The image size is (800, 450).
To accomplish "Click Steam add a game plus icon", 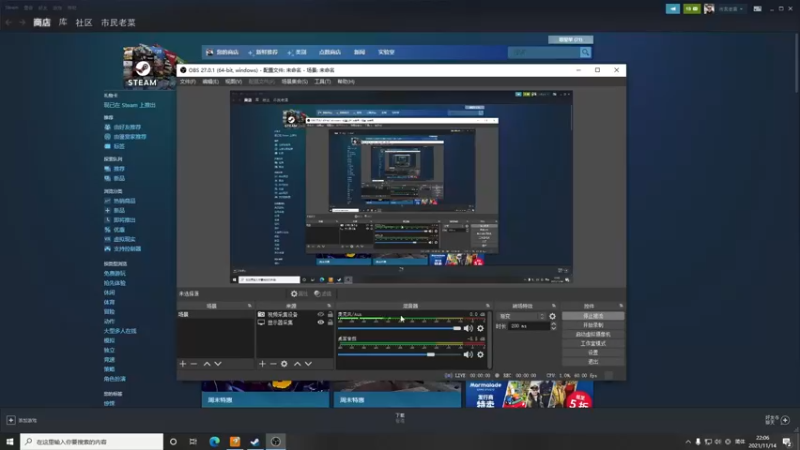I will 11,420.
